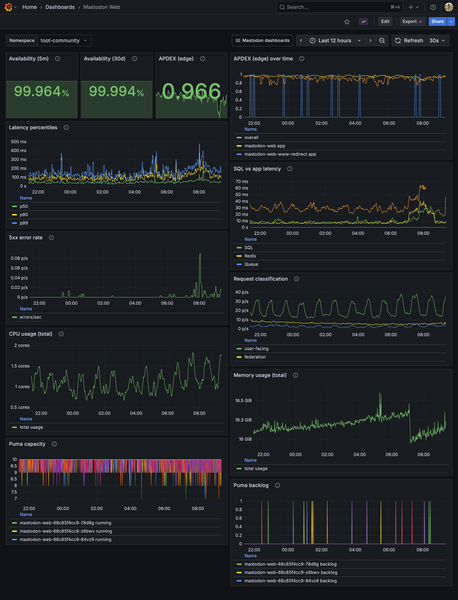Toggle mastodon-web app series visibility
The height and width of the screenshot is (600, 458).
pyautogui.click(x=264, y=146)
